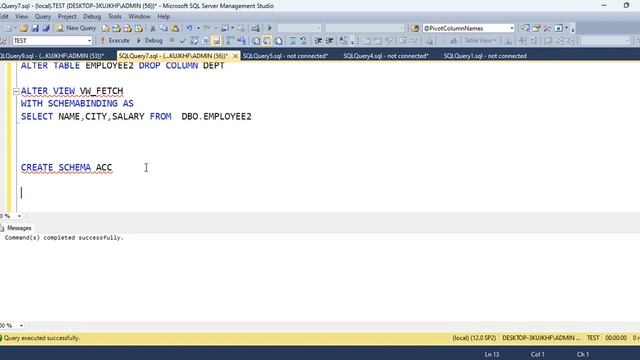Click the CREATE SCHEMA ACC line
Image resolution: width=640 pixels, height=360 pixels.
pos(67,167)
